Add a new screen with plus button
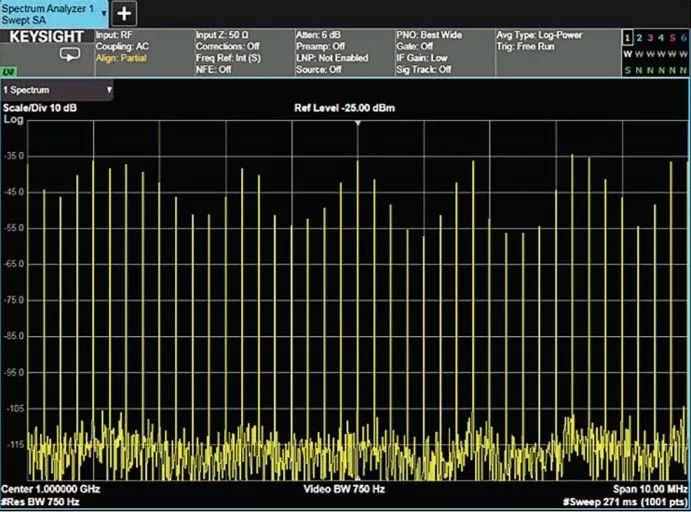691x512 pixels. click(124, 13)
